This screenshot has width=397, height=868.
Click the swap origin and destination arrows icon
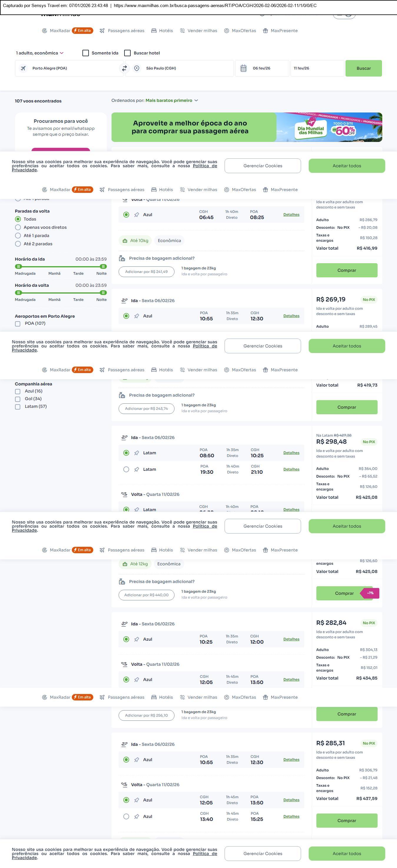pyautogui.click(x=124, y=68)
